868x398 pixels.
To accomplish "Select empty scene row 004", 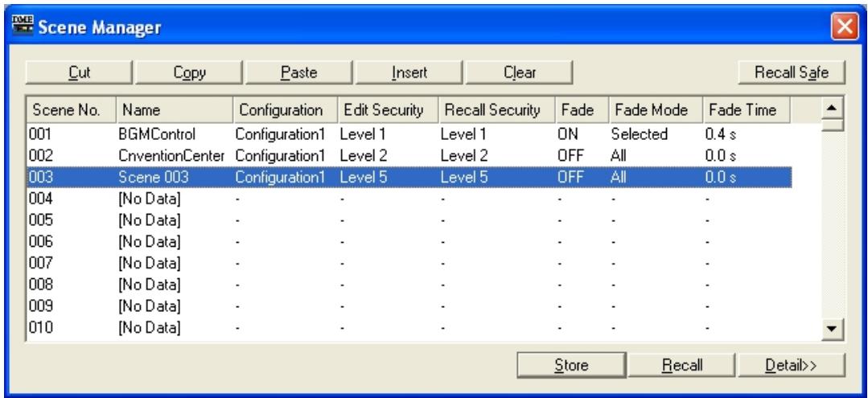I will coord(409,199).
